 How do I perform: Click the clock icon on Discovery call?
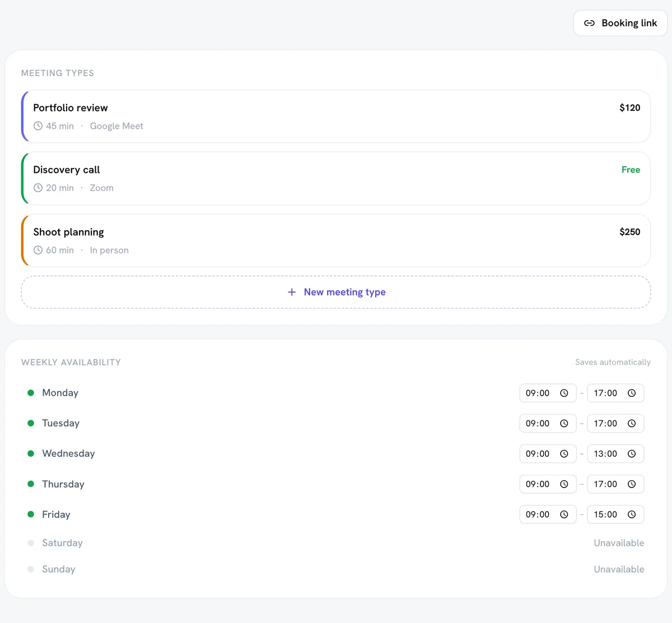point(38,188)
